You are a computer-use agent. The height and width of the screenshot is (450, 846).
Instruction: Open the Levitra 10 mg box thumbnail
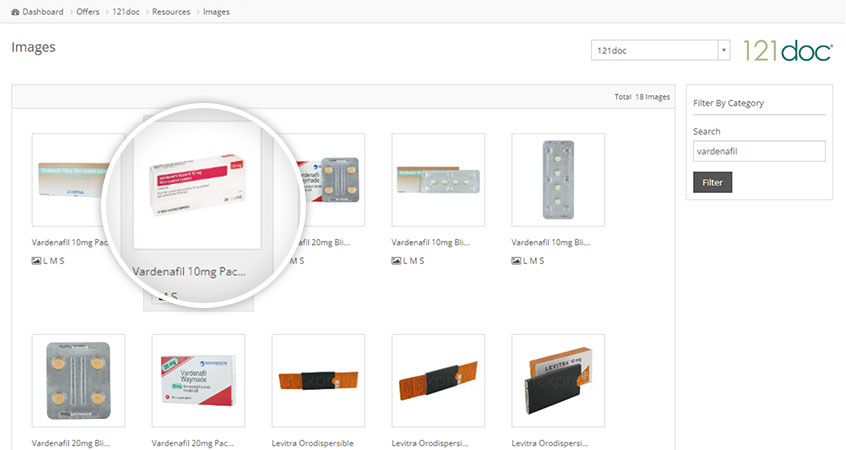click(558, 381)
